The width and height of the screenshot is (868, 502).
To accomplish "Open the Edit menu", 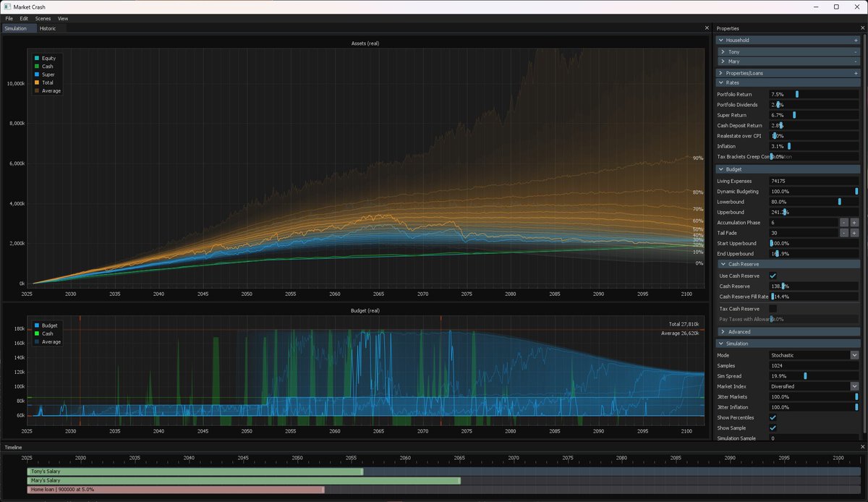I will [25, 18].
